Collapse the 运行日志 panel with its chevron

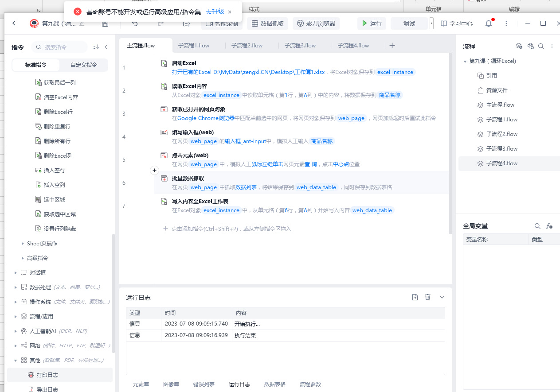442,297
